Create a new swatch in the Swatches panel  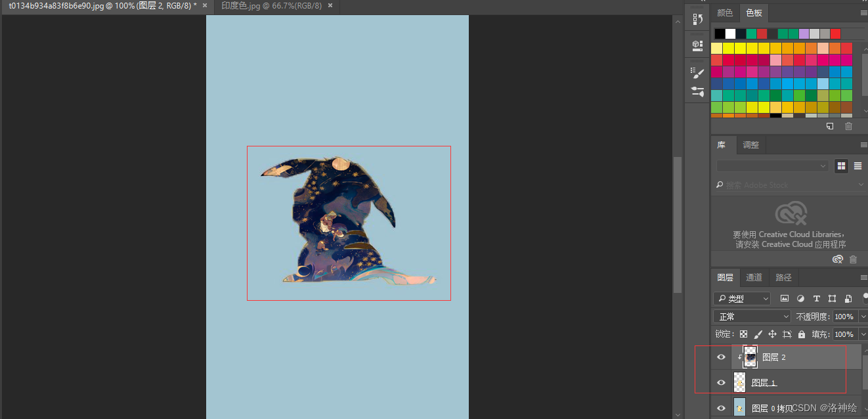tap(830, 126)
